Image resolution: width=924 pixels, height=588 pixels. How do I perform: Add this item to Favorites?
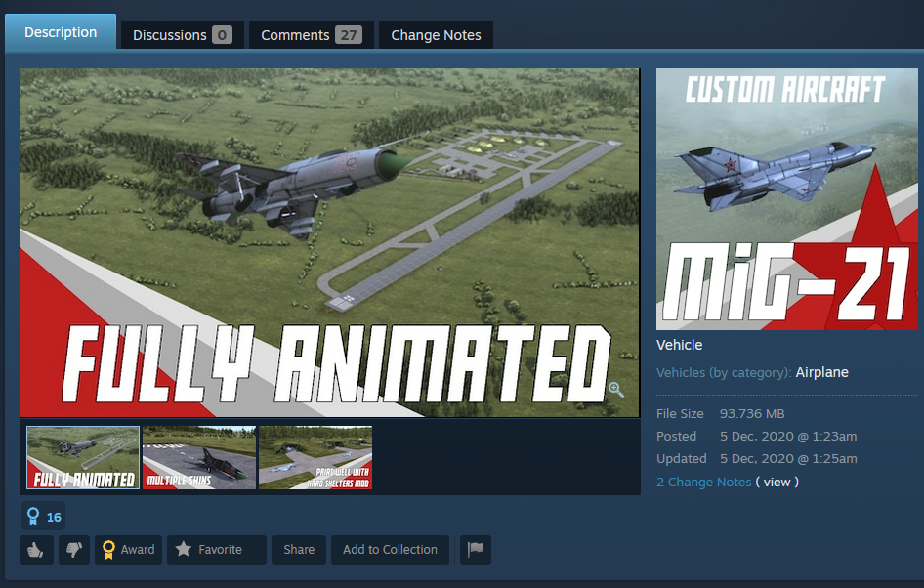[x=216, y=550]
